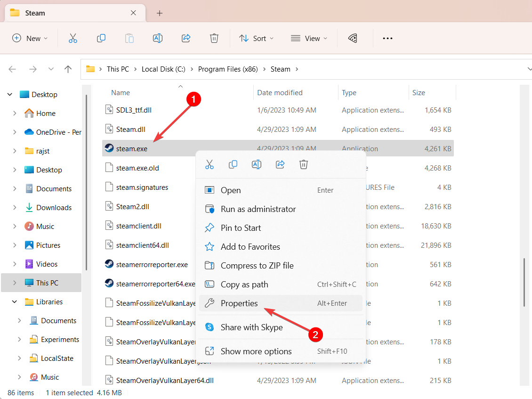Click the toolbar icon right of View
Image resolution: width=532 pixels, height=399 pixels.
click(x=353, y=38)
